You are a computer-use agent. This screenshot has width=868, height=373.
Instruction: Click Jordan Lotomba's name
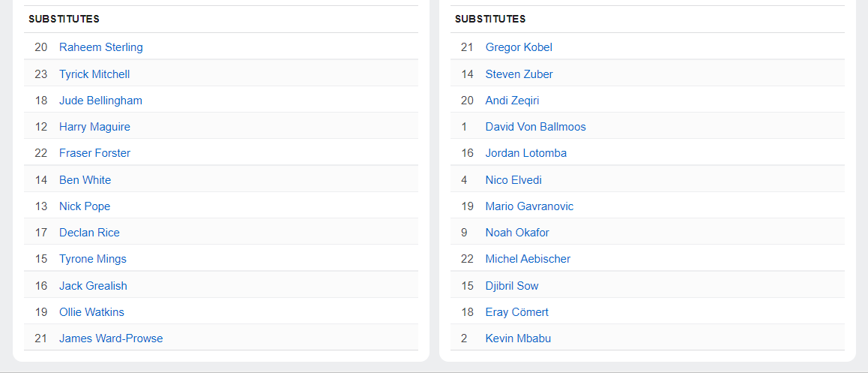coord(525,153)
